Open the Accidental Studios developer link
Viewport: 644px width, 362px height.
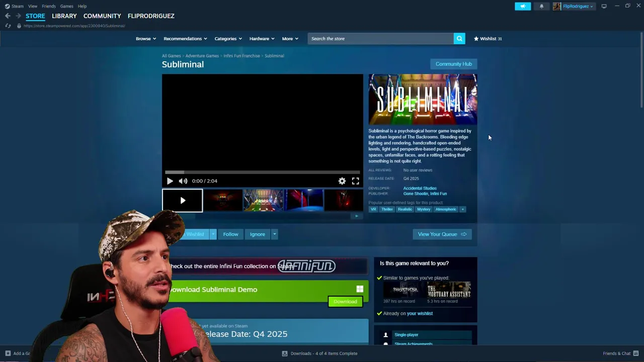(x=420, y=189)
